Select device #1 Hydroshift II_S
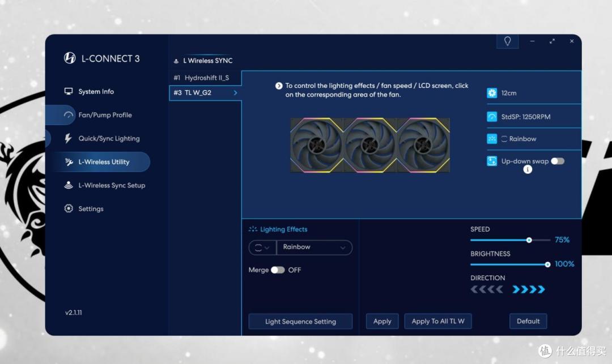 (x=205, y=78)
